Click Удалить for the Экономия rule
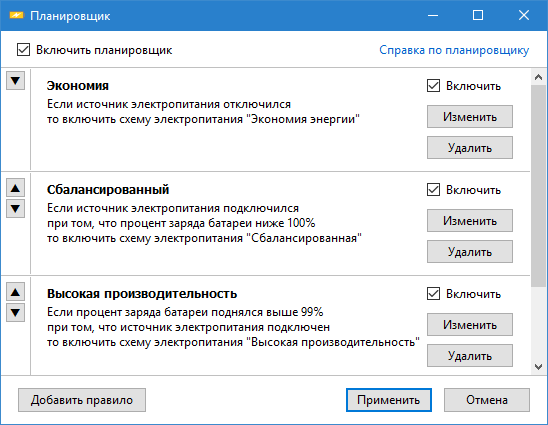548x425 pixels. tap(470, 147)
